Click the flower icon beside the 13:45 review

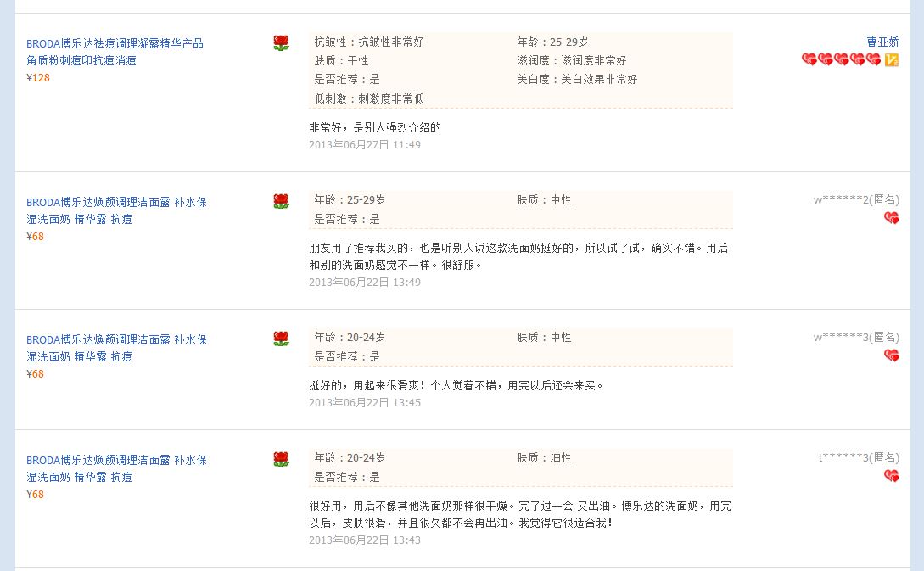click(x=281, y=339)
